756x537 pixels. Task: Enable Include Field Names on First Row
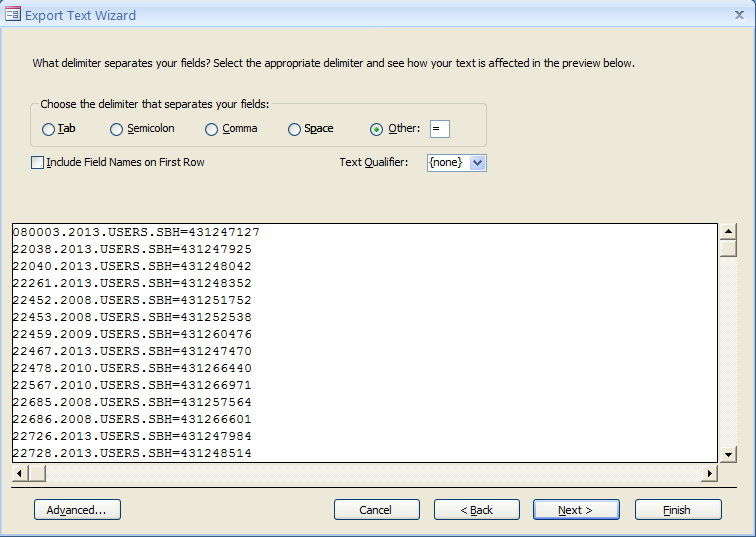click(x=38, y=162)
